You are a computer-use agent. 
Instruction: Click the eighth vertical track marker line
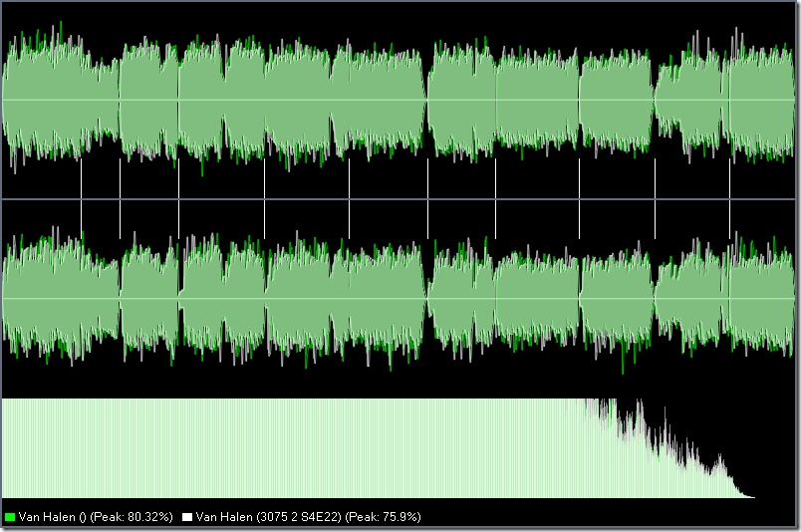[579, 198]
